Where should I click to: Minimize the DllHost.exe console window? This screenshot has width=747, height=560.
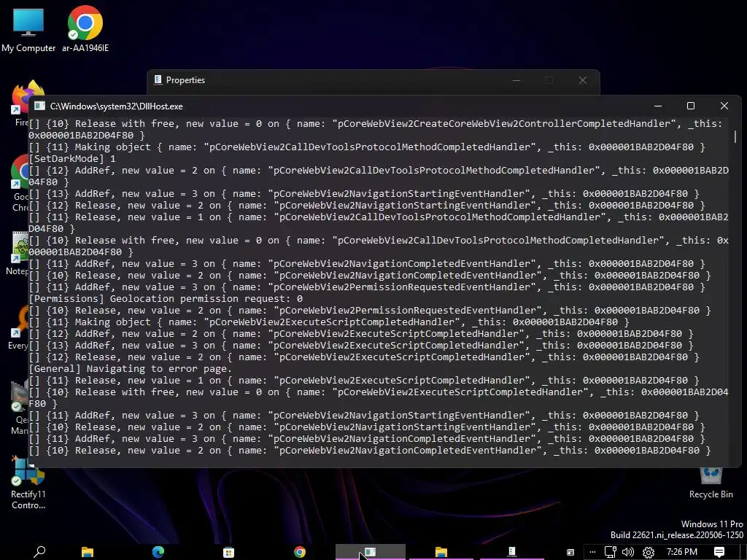tap(658, 106)
